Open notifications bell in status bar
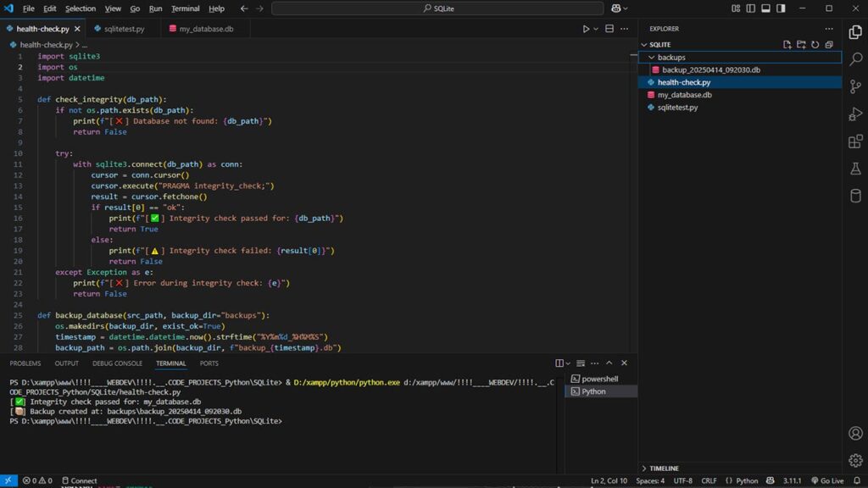Viewport: 868px width, 488px height. point(857,481)
